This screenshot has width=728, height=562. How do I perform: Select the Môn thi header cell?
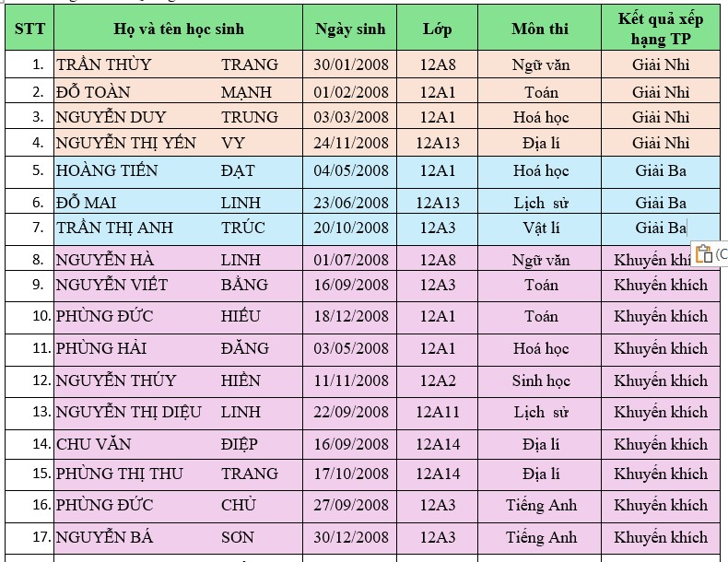pyautogui.click(x=540, y=29)
